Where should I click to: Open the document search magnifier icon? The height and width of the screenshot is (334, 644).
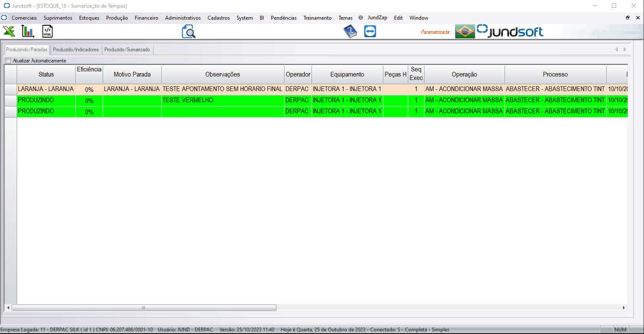coord(188,31)
